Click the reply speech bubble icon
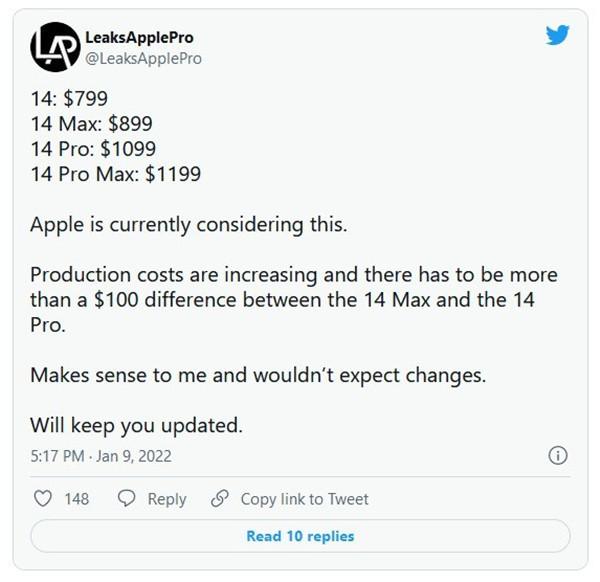 [x=127, y=498]
